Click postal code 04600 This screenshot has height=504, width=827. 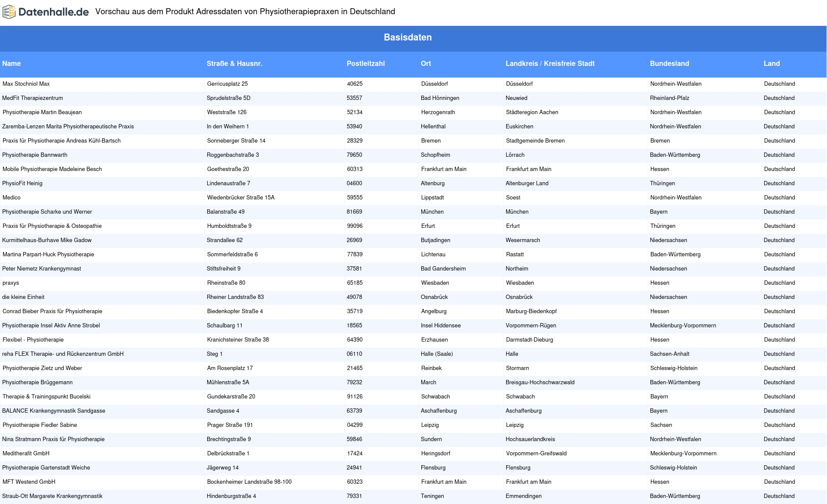coord(354,184)
